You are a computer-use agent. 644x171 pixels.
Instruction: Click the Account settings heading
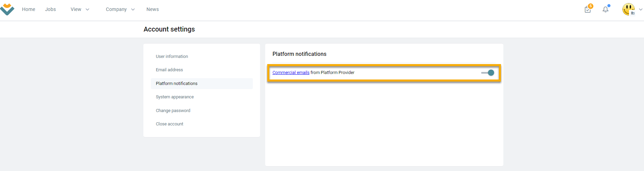pyautogui.click(x=169, y=29)
